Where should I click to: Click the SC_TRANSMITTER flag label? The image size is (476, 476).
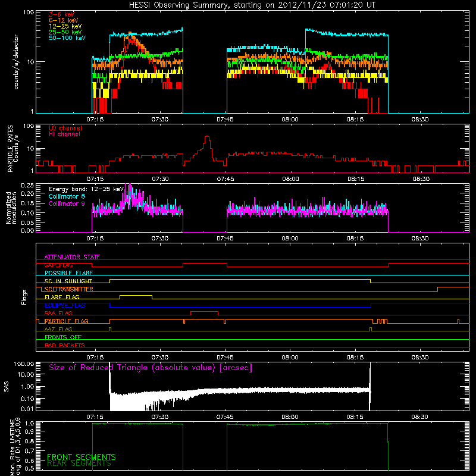pyautogui.click(x=69, y=289)
